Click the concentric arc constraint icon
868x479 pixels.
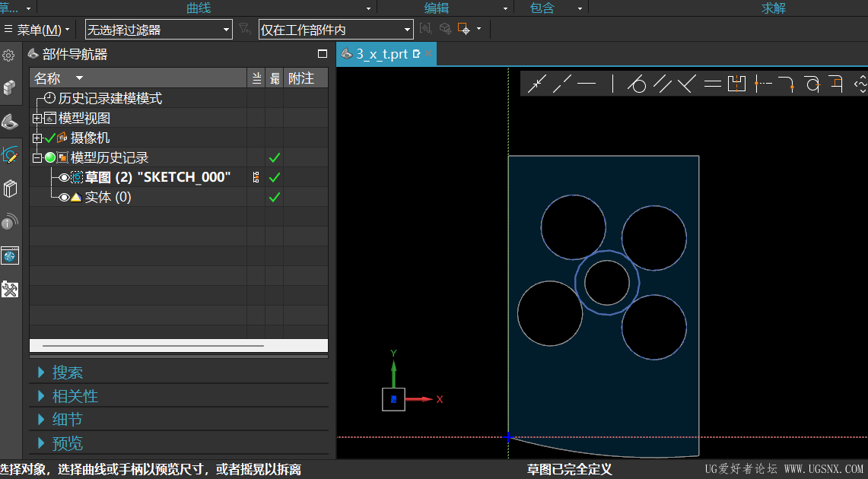click(812, 84)
